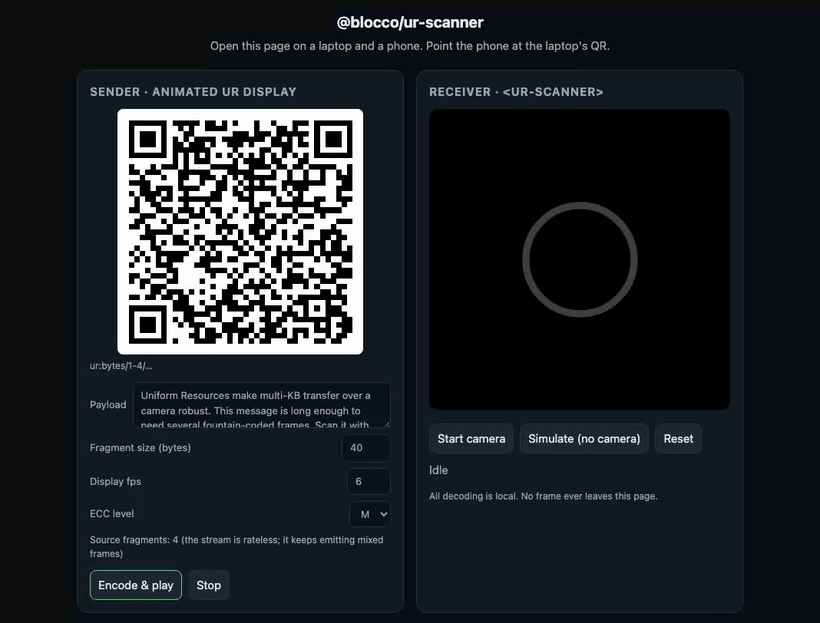Click the black scanner preview area

click(x=579, y=259)
